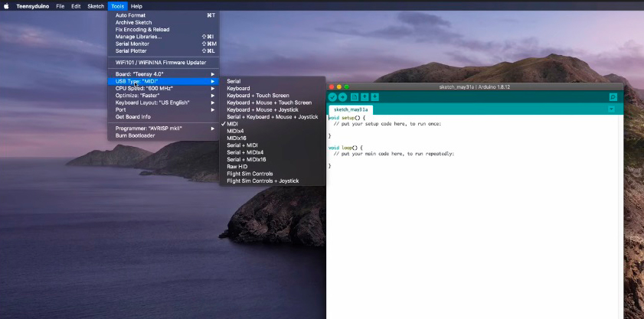Close the open Tools menu
Image resolution: width=644 pixels, height=319 pixels.
(118, 6)
